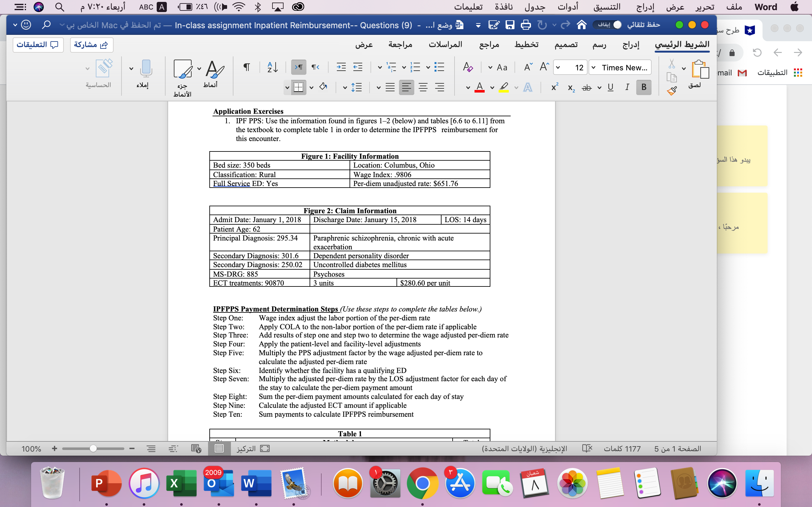Click the word count showing 1177 كلمات
Screen dimensions: 812x507
(623, 448)
